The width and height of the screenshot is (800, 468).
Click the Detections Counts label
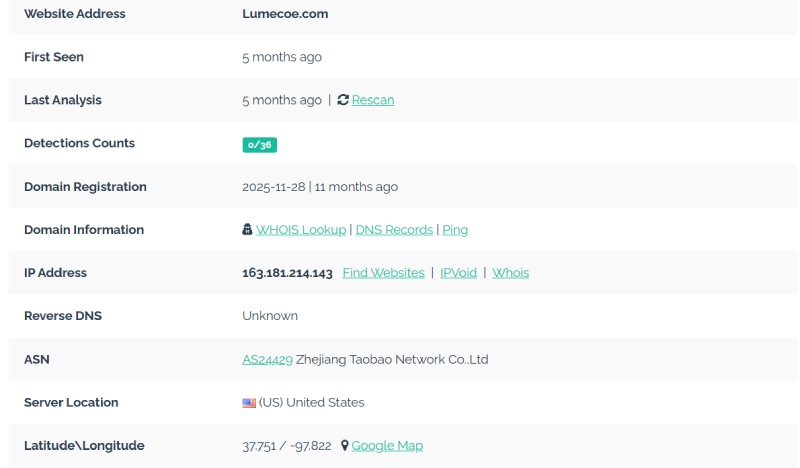(x=80, y=143)
